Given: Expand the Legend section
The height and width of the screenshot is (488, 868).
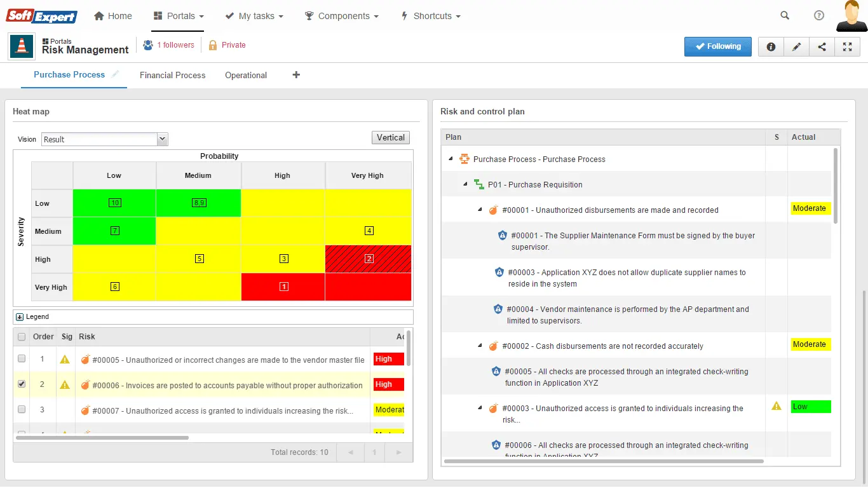Looking at the screenshot, I should (20, 316).
